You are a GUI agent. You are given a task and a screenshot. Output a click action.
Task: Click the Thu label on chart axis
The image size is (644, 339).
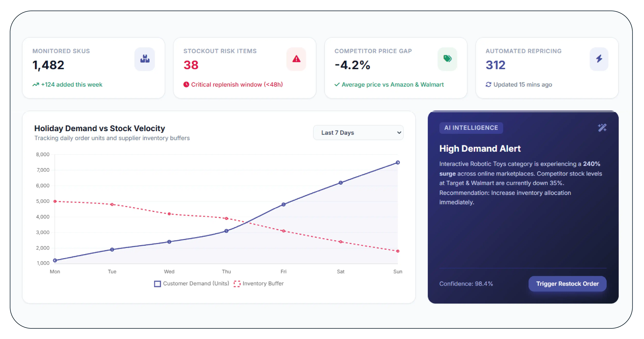click(226, 272)
